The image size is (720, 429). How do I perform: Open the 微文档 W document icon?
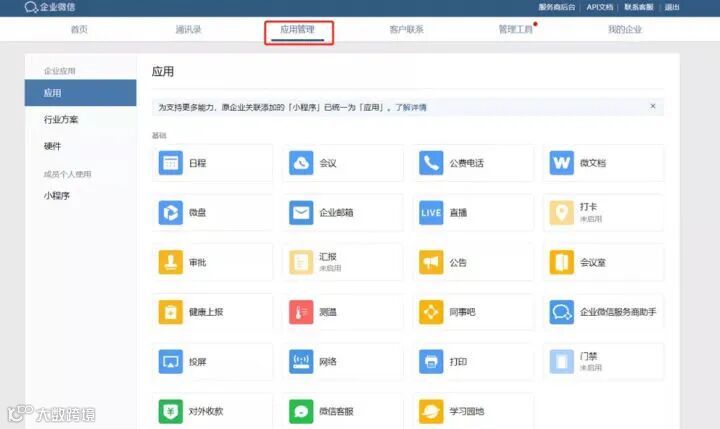(x=561, y=163)
